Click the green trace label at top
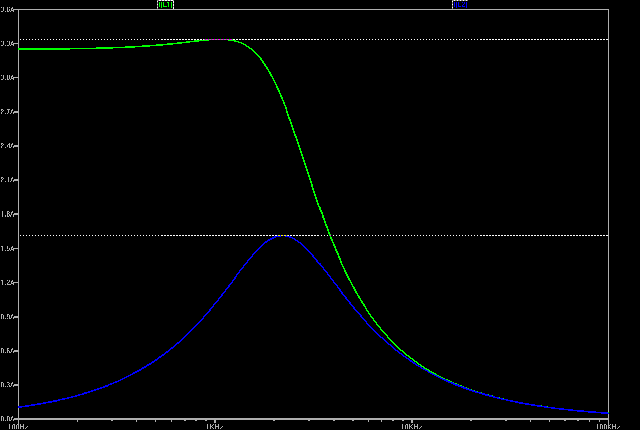The image size is (641, 430). 163,5
